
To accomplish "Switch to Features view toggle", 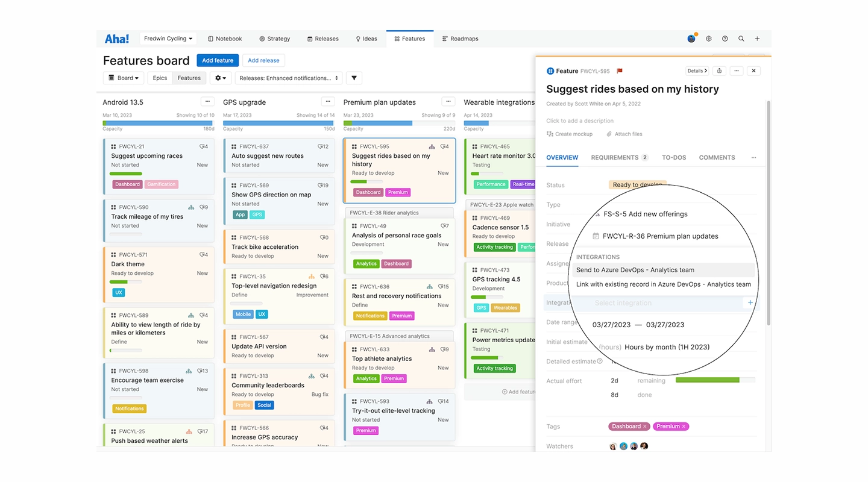I will (189, 78).
